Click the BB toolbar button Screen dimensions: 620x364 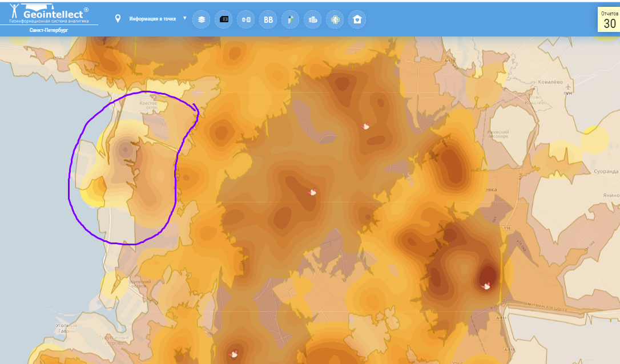268,19
